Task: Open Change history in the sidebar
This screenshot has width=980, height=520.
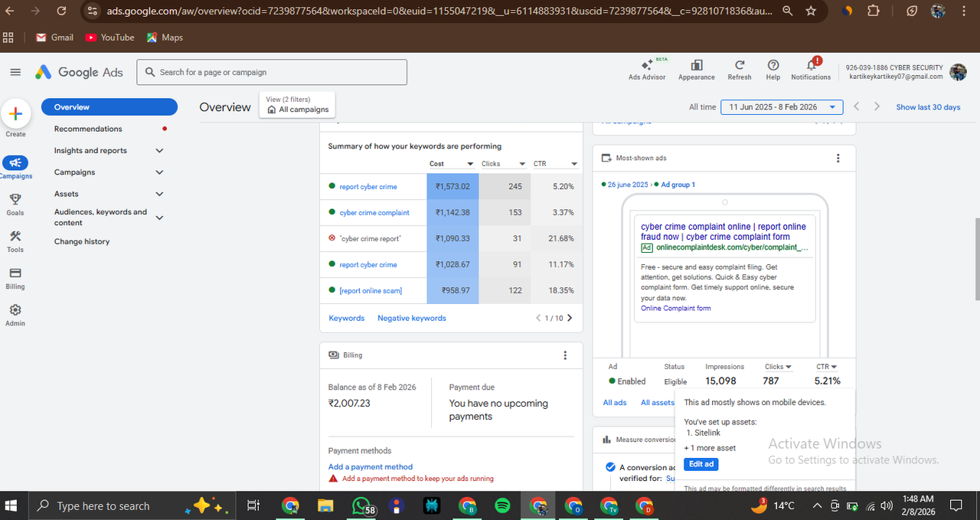Action: (82, 241)
